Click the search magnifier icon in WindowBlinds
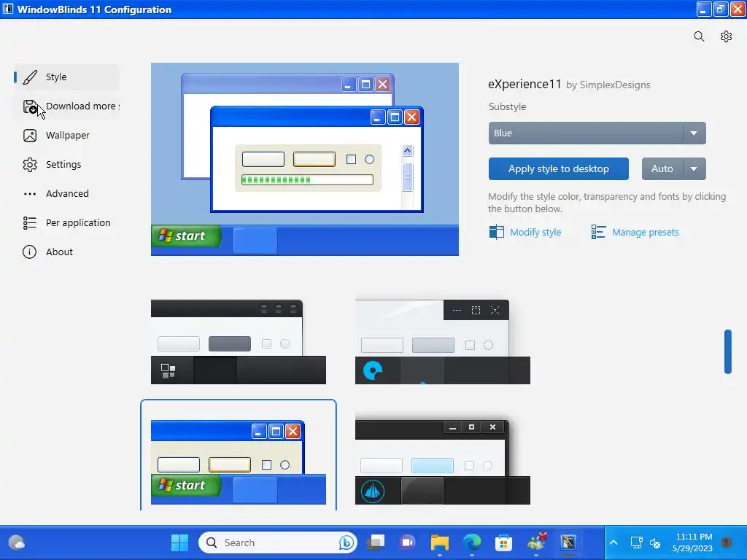 pos(699,36)
